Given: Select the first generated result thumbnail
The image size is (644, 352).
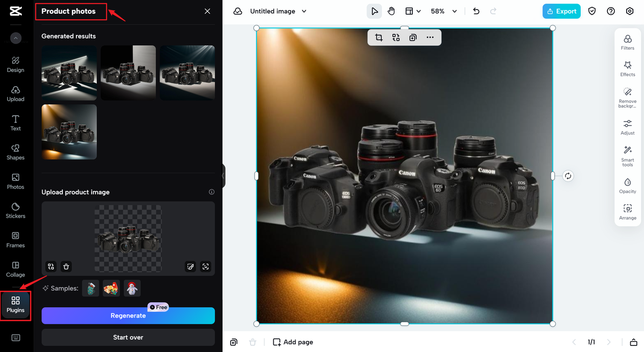Looking at the screenshot, I should 69,73.
